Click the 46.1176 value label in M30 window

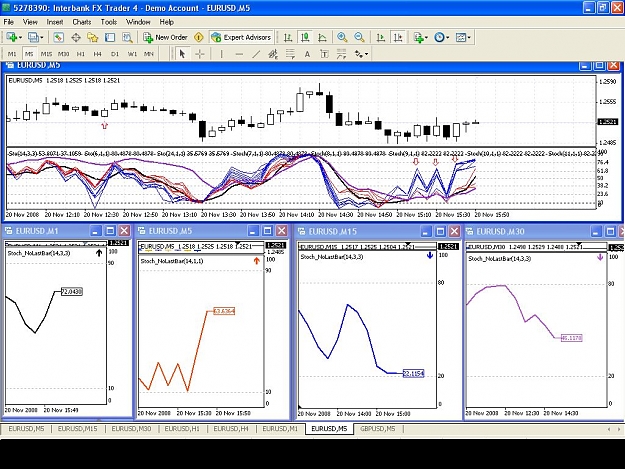(x=572, y=338)
